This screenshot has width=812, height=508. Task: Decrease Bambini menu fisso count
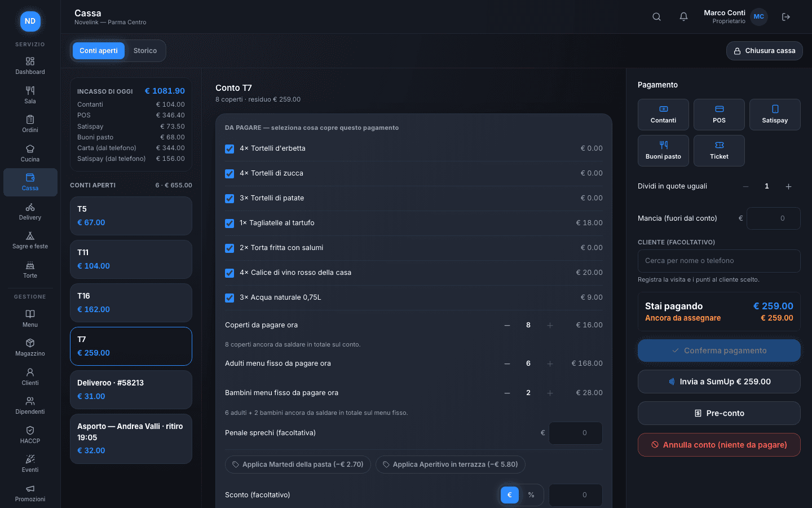tap(507, 393)
